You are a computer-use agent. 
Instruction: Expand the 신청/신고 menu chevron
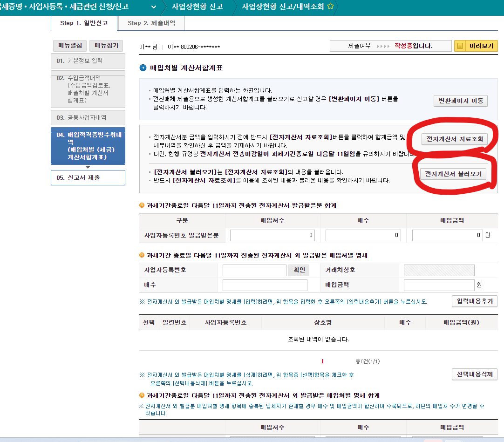(x=155, y=7)
